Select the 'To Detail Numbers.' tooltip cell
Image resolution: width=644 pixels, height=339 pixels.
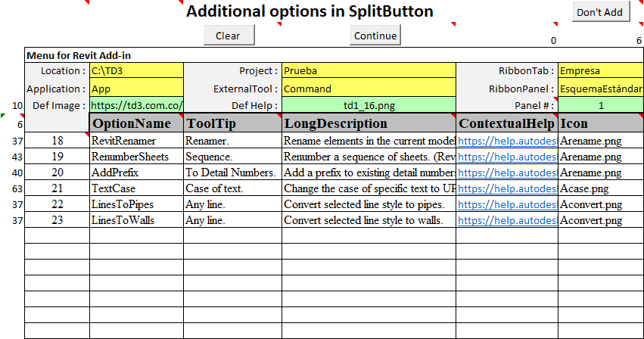coord(232,173)
